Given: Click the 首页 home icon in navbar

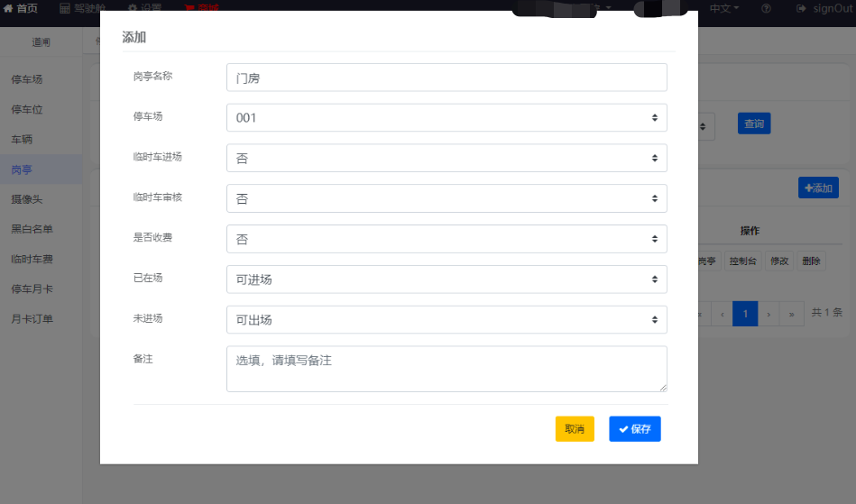Looking at the screenshot, I should click(8, 8).
